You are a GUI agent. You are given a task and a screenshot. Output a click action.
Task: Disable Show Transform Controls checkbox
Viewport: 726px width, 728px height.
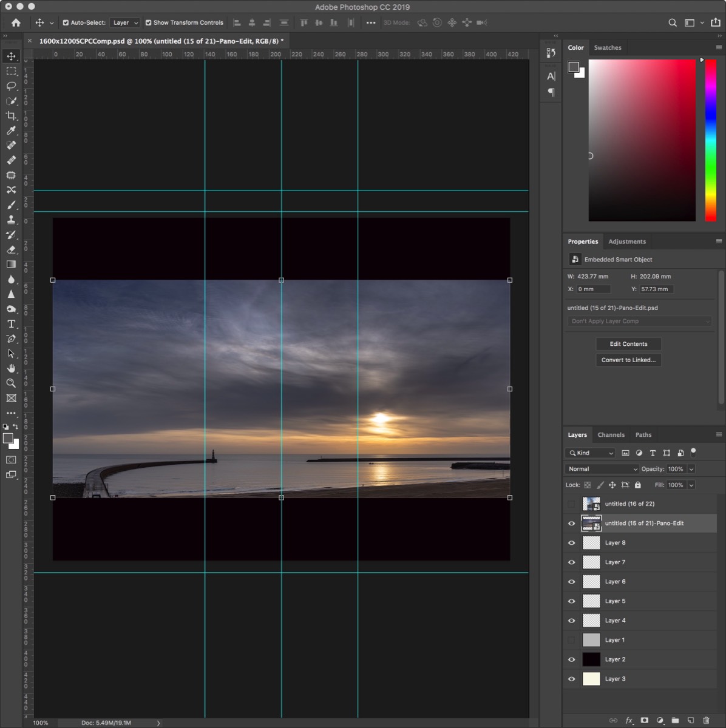pyautogui.click(x=148, y=23)
